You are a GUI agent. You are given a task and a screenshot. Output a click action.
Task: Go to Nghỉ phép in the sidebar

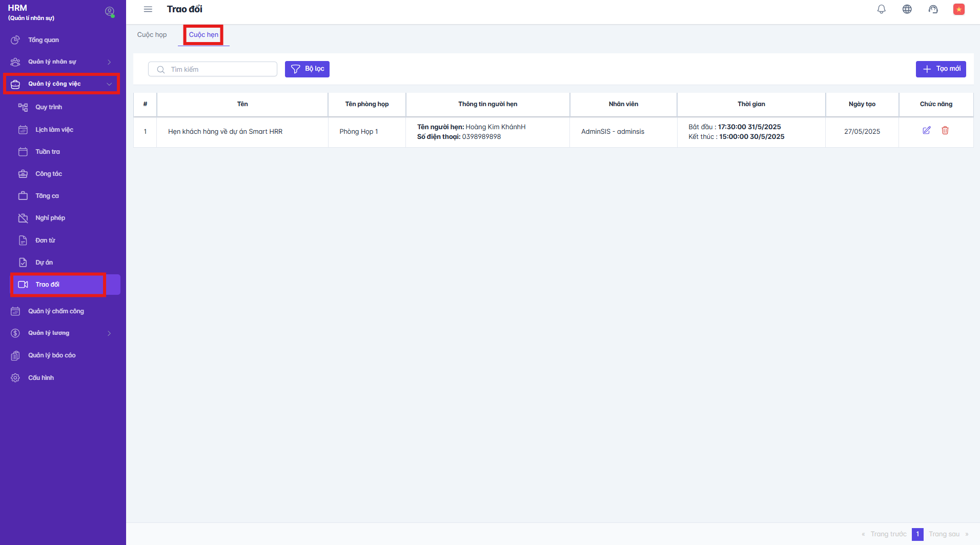click(50, 218)
